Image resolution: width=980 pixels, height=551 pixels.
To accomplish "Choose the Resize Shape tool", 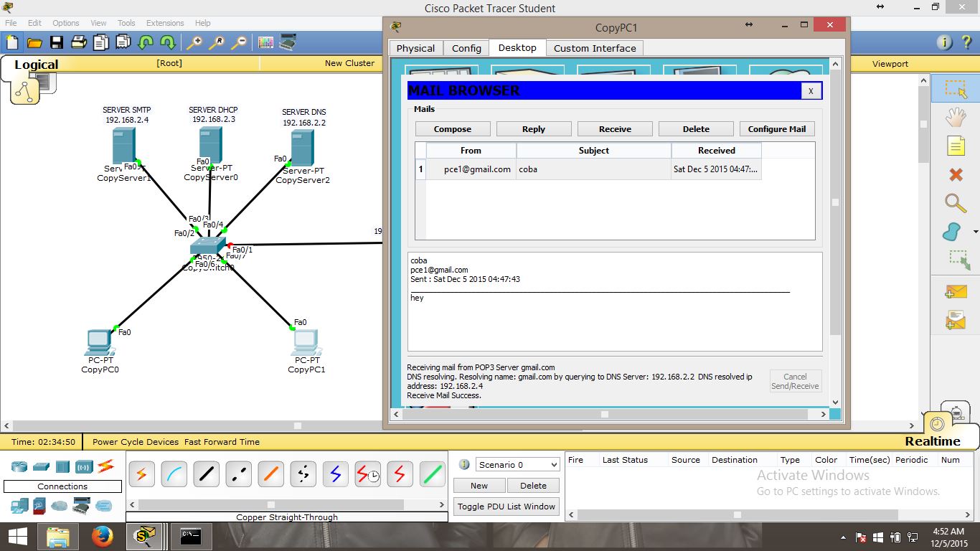I will pyautogui.click(x=958, y=260).
